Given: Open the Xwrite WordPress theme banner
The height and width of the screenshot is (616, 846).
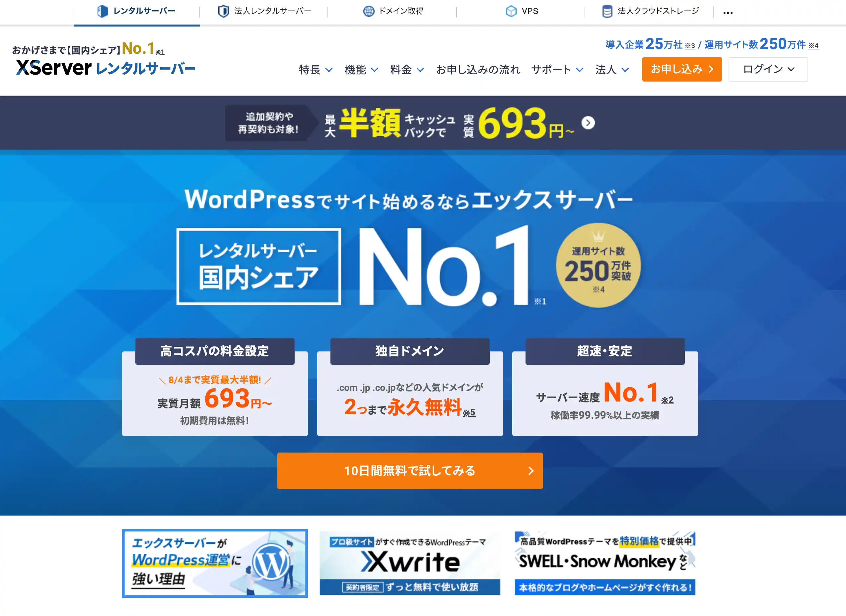Looking at the screenshot, I should [x=410, y=563].
